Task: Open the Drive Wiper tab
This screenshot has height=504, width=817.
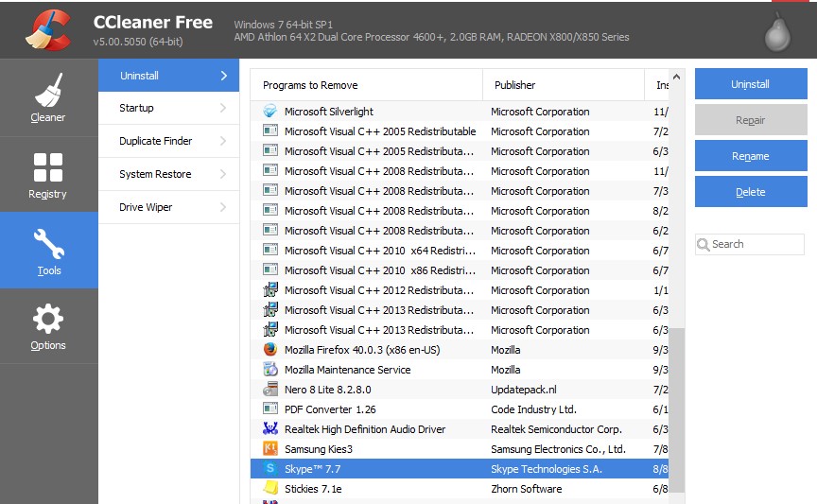Action: 168,207
